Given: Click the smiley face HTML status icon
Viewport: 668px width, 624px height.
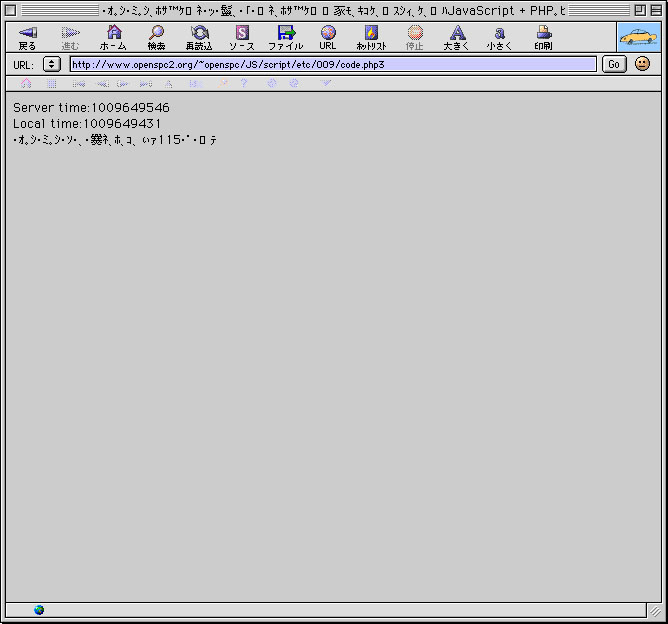Looking at the screenshot, I should [x=642, y=64].
